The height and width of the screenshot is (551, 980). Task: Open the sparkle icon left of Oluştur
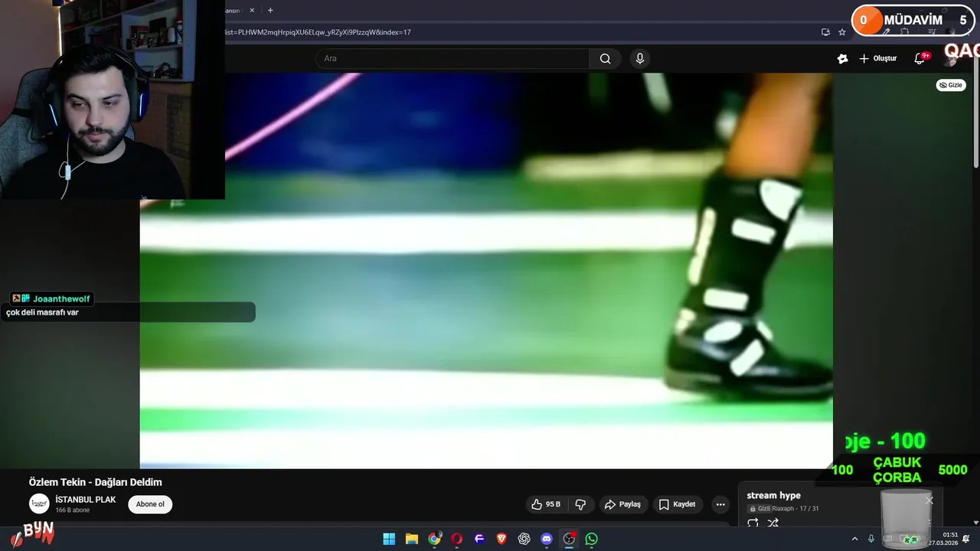click(842, 59)
